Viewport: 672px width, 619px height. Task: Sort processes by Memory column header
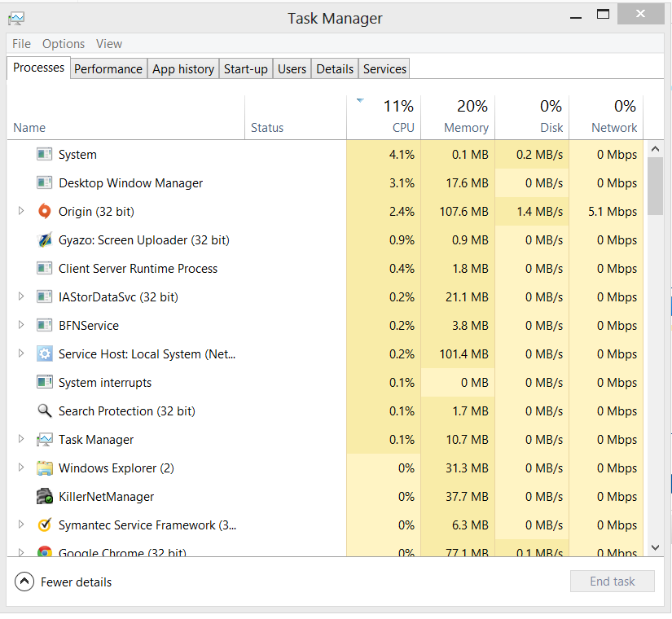pyautogui.click(x=458, y=118)
